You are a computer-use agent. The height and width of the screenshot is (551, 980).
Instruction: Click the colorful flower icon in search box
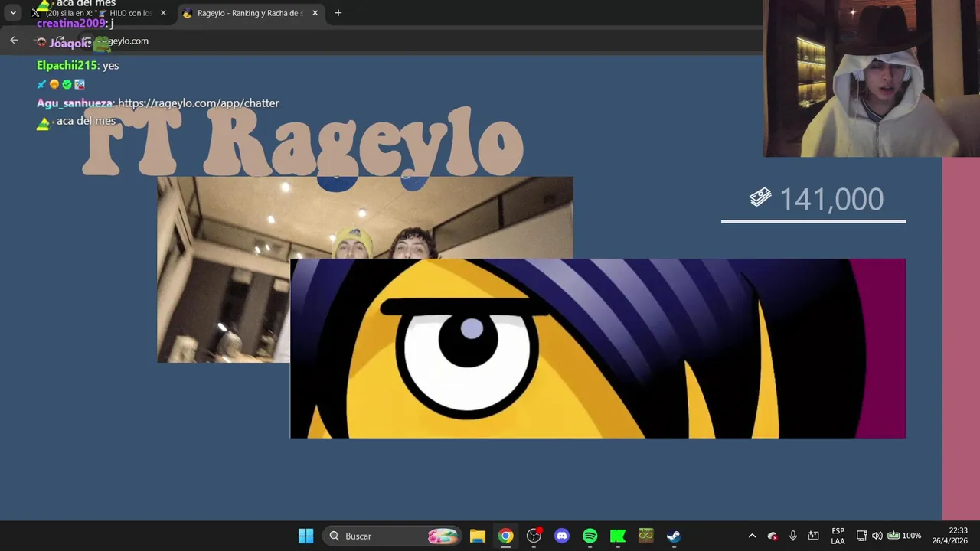click(x=443, y=536)
